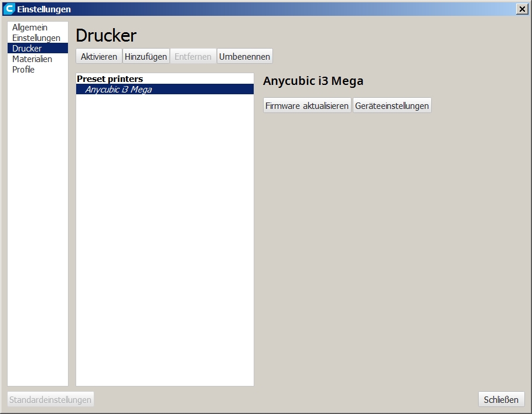Open the Allgemein settings page

30,28
